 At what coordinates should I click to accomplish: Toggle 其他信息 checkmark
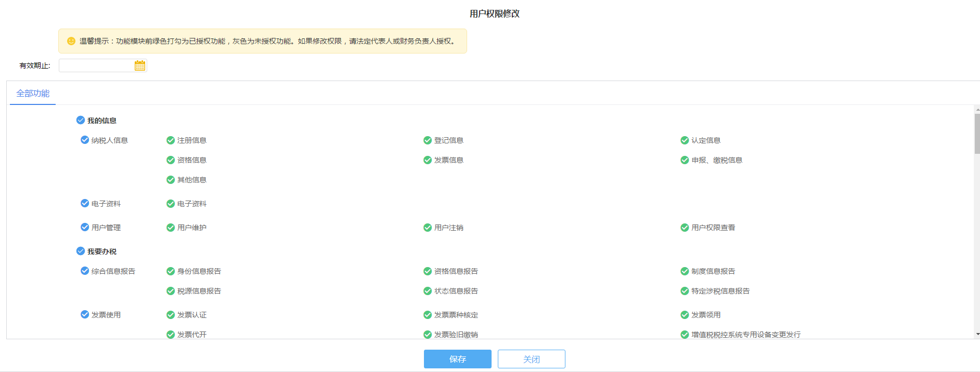[x=171, y=180]
